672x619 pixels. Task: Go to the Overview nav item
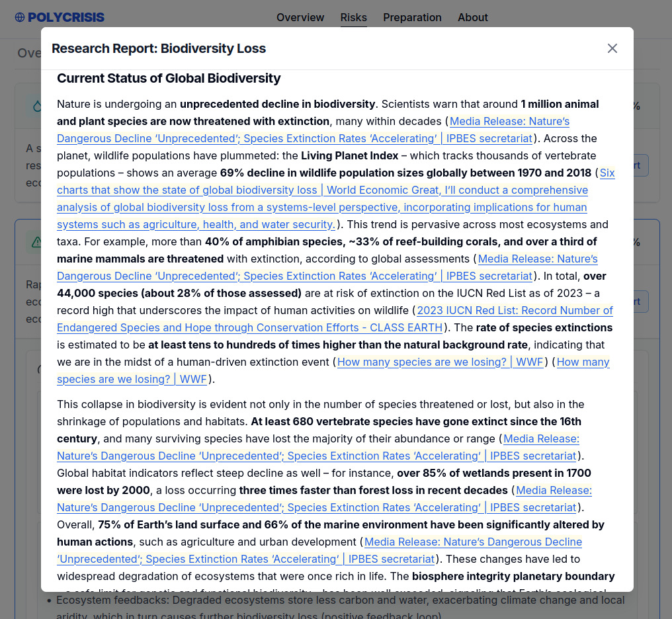[300, 17]
